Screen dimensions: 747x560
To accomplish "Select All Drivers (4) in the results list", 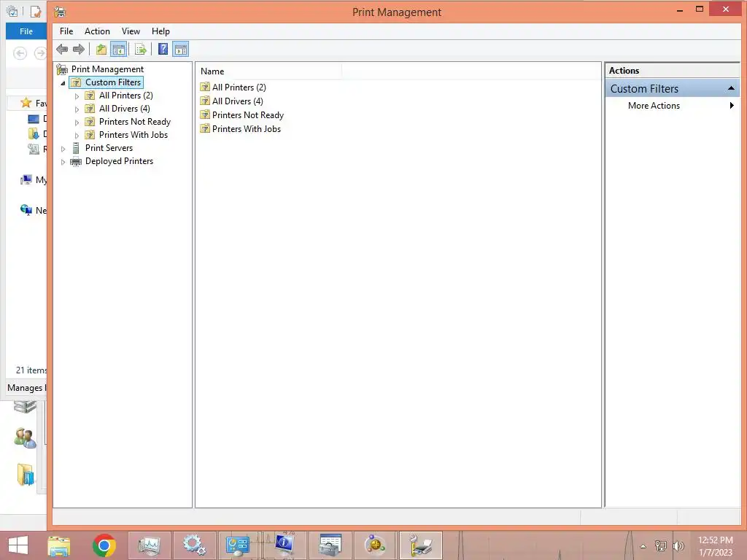I will [237, 101].
